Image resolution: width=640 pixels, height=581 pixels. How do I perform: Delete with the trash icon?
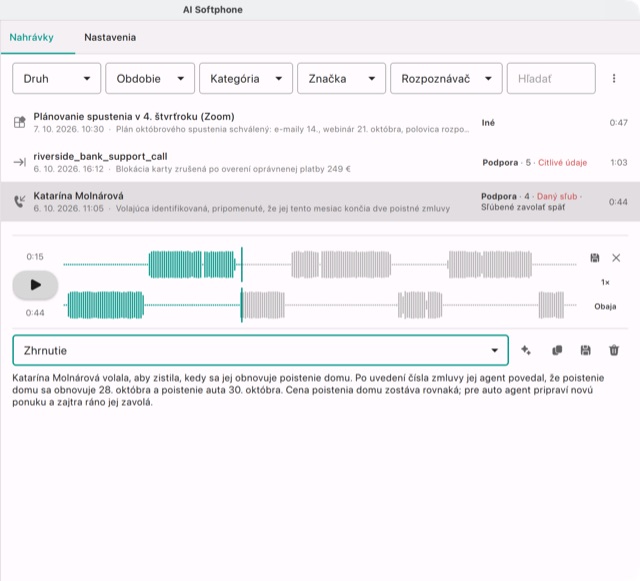click(614, 350)
